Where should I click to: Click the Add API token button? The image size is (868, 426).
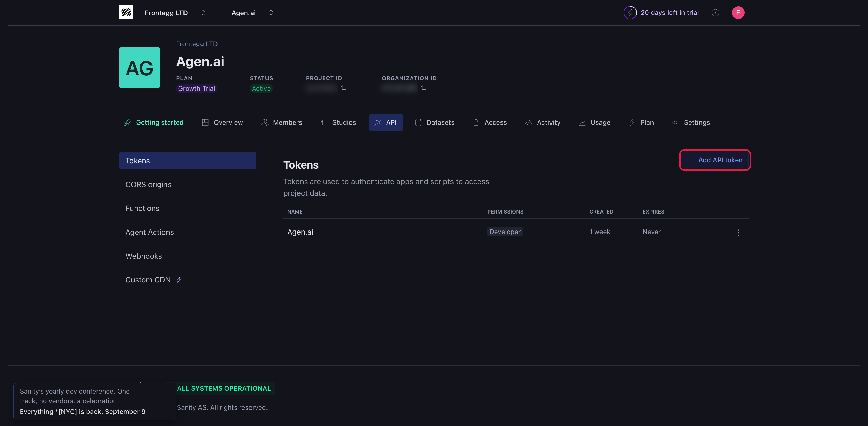tap(715, 160)
